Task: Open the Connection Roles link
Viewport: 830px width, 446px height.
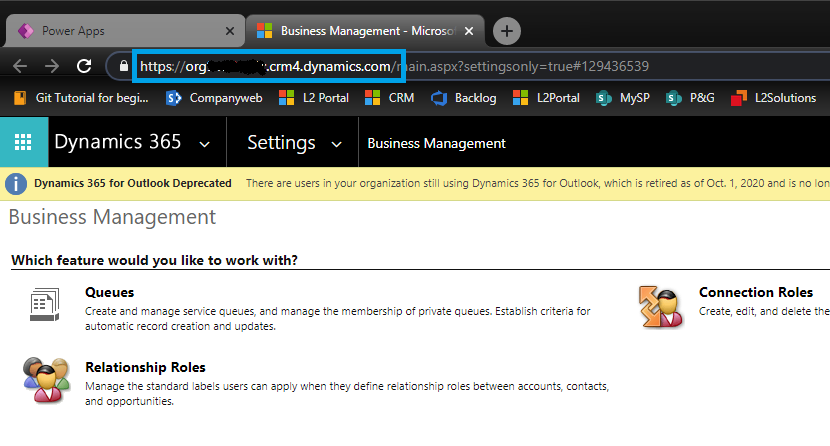Action: [x=755, y=293]
